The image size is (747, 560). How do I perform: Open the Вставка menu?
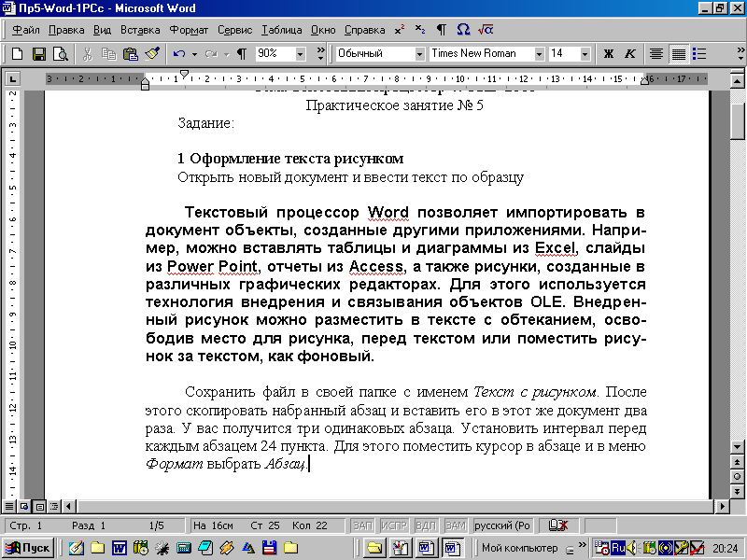(140, 30)
